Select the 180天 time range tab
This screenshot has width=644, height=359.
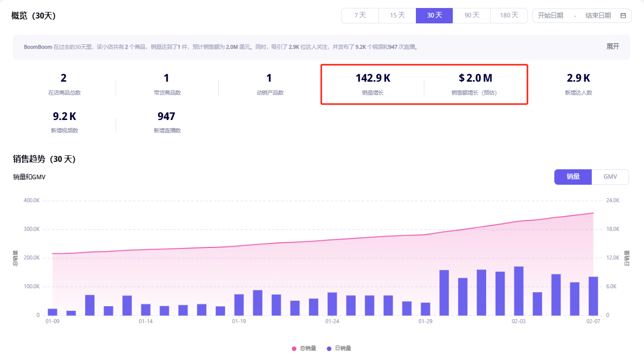[509, 15]
